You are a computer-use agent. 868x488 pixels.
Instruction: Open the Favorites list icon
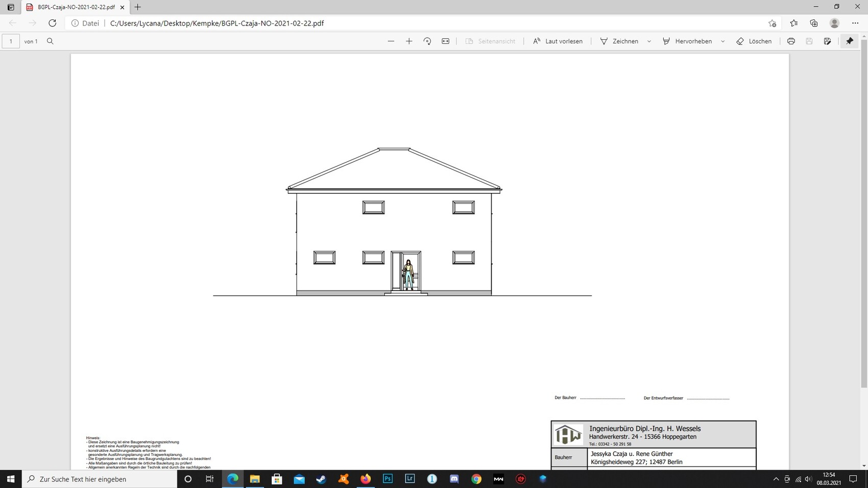point(793,23)
